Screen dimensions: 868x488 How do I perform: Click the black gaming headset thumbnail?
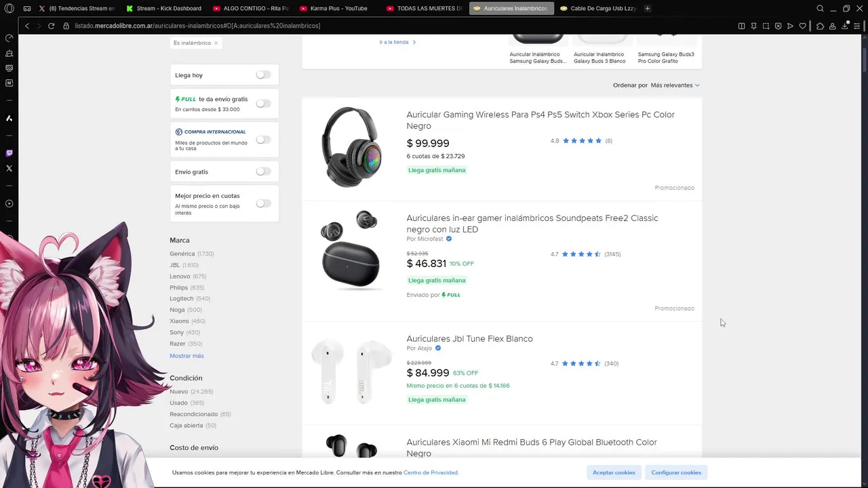351,146
